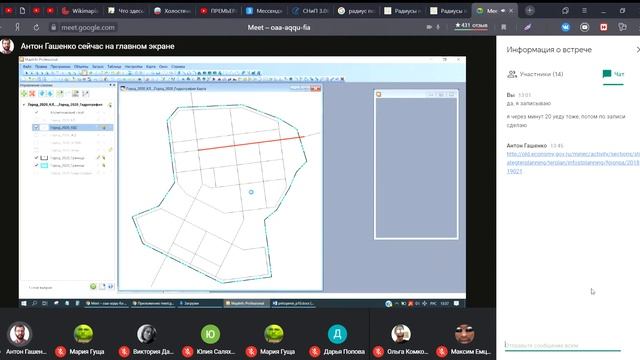The height and width of the screenshot is (360, 640).
Task: Click the microphone indicator in address bar
Action: [438, 27]
